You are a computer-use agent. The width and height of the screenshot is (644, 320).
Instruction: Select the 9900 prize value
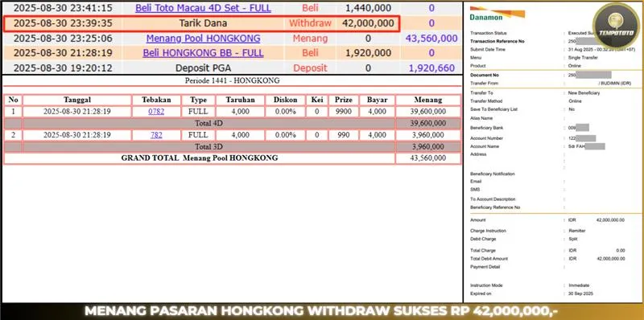(344, 111)
